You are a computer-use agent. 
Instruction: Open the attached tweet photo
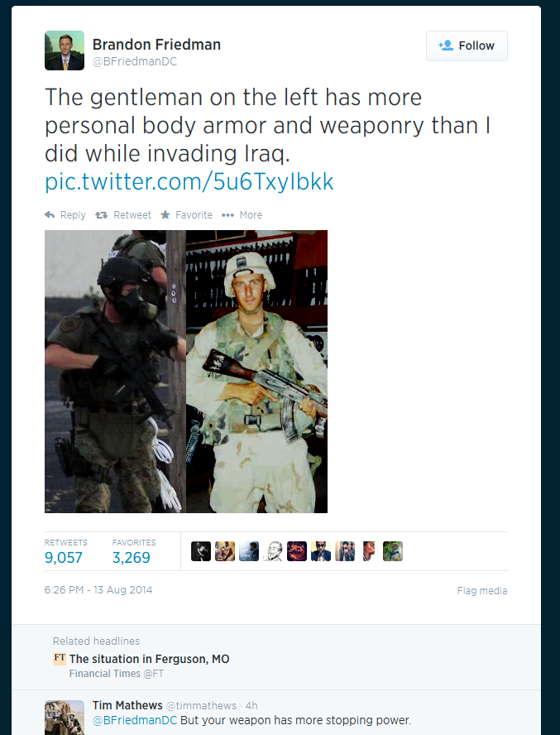tap(186, 372)
